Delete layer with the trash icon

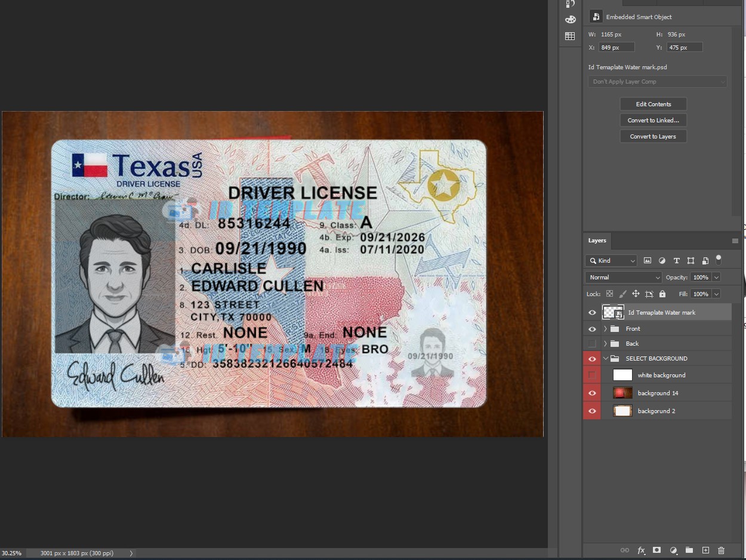tap(721, 550)
